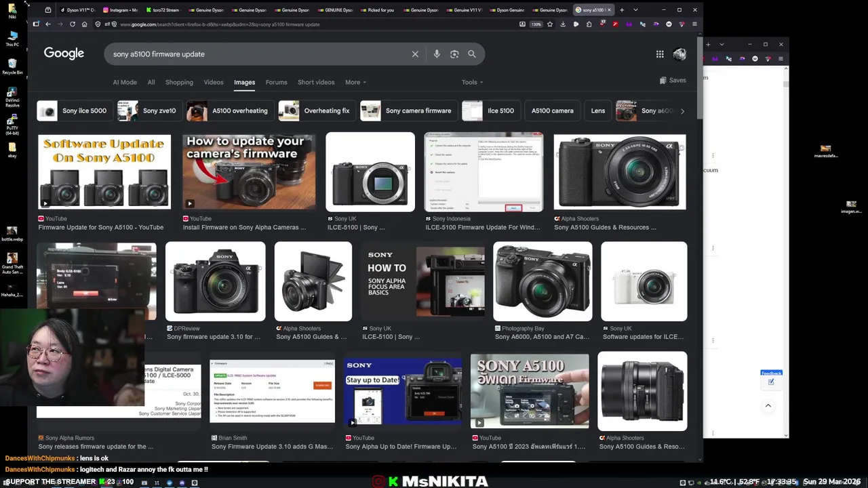
Task: Switch to the Shopping tab
Action: (179, 82)
